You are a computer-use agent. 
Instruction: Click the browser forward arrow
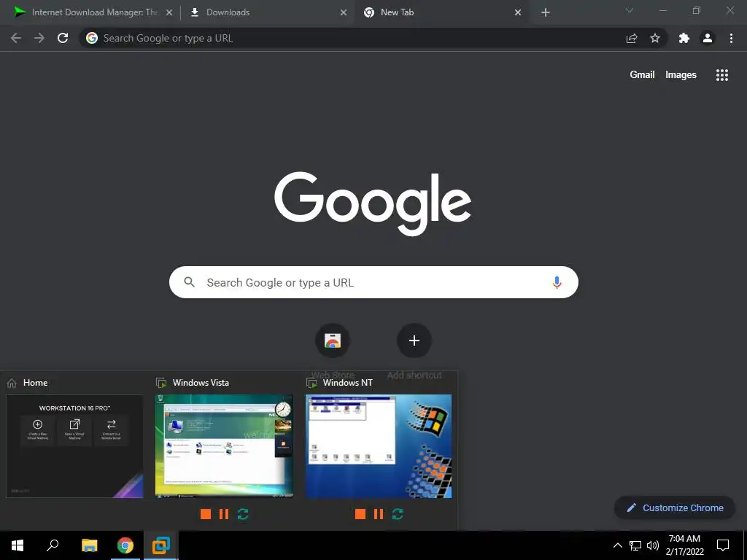[x=39, y=38]
